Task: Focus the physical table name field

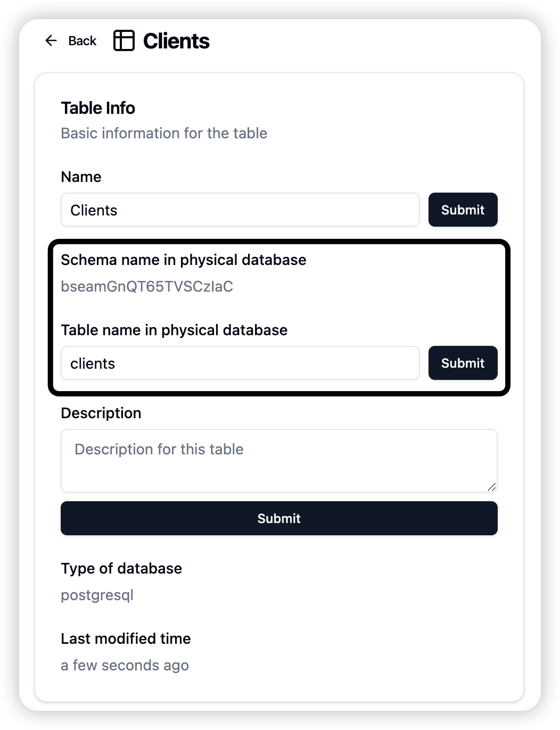Action: (240, 363)
